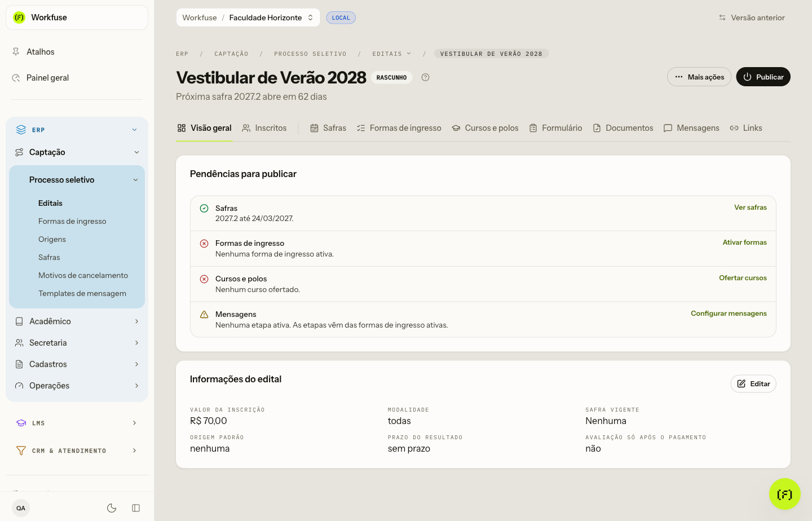
Task: Expand the Acadêmico menu
Action: (77, 321)
